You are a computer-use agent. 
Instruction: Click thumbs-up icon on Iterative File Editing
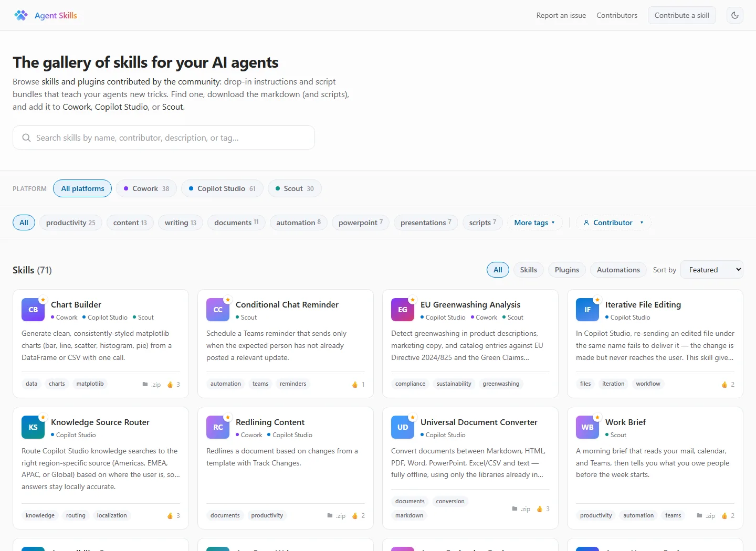[x=724, y=385]
